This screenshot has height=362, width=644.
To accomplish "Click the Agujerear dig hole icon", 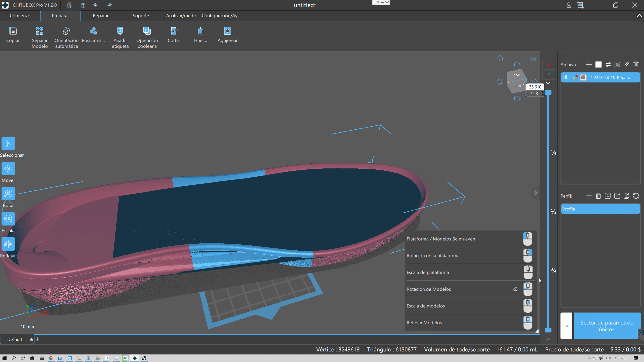I will coord(227,31).
